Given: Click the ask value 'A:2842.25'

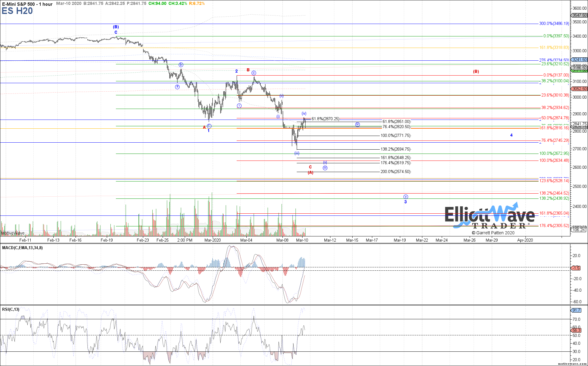Looking at the screenshot, I should (x=115, y=3).
